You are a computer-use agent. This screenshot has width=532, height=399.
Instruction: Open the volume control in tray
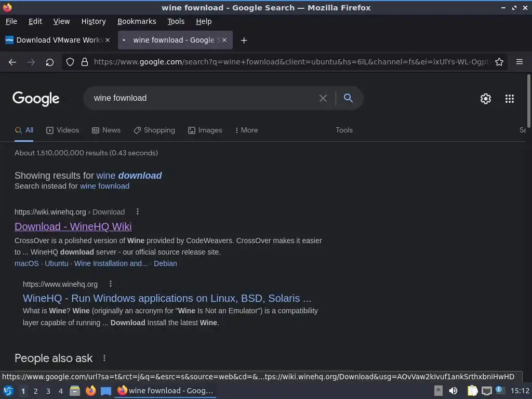click(x=453, y=391)
